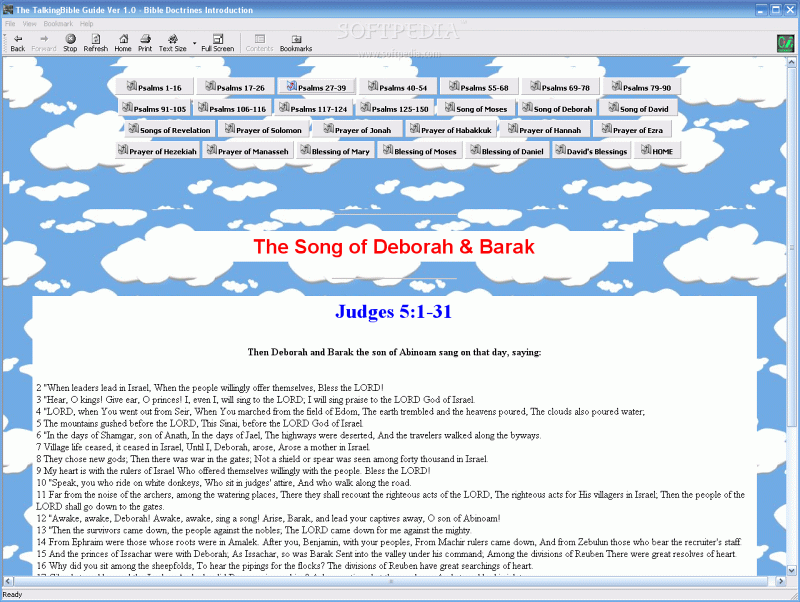Click the Stop toolbar icon
This screenshot has width=800, height=602.
[70, 43]
